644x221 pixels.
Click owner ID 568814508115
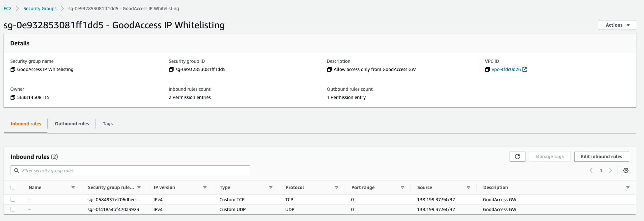tap(33, 97)
